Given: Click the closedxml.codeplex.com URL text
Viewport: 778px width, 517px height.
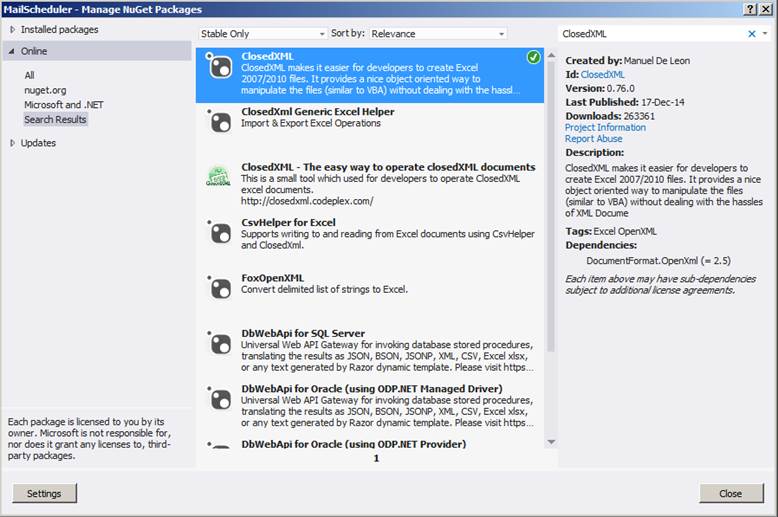Looking at the screenshot, I should click(x=307, y=201).
